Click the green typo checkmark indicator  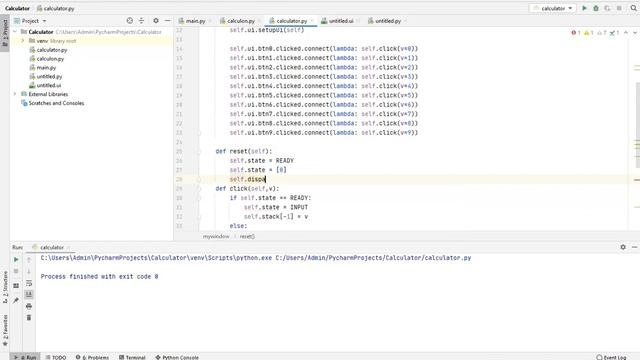pos(614,33)
